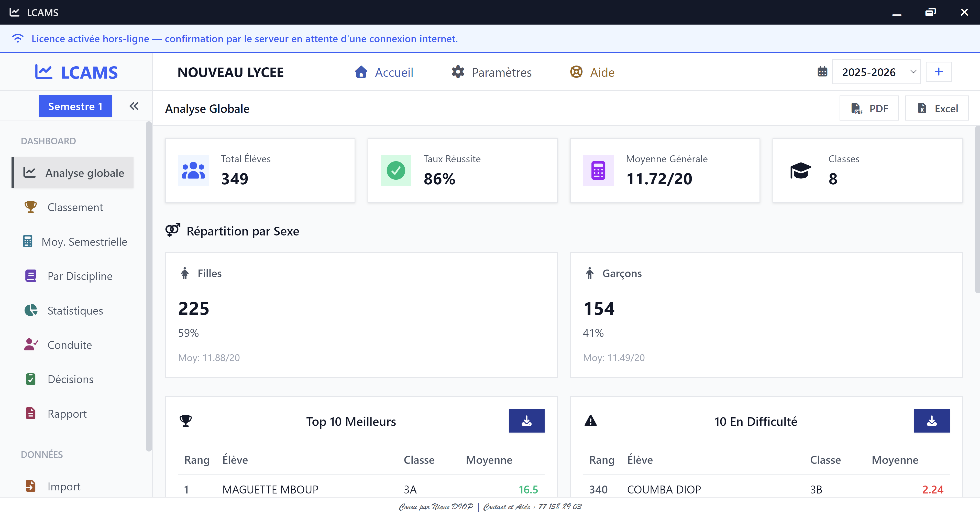Click the clipboard icon beside Décisions
The image size is (980, 516).
point(30,379)
